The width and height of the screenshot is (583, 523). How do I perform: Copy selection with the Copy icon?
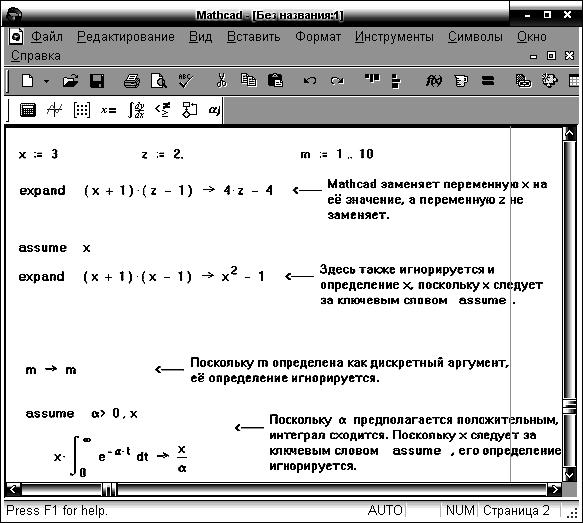tap(248, 80)
